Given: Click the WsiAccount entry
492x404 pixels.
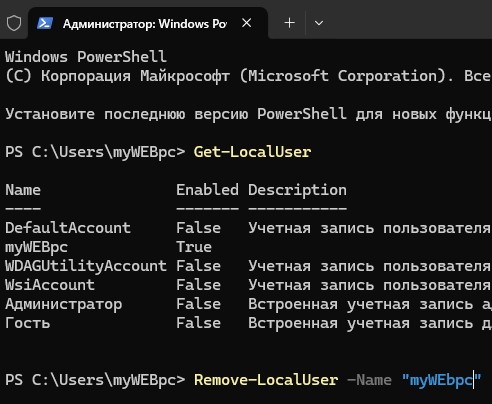Looking at the screenshot, I should click(x=50, y=285).
